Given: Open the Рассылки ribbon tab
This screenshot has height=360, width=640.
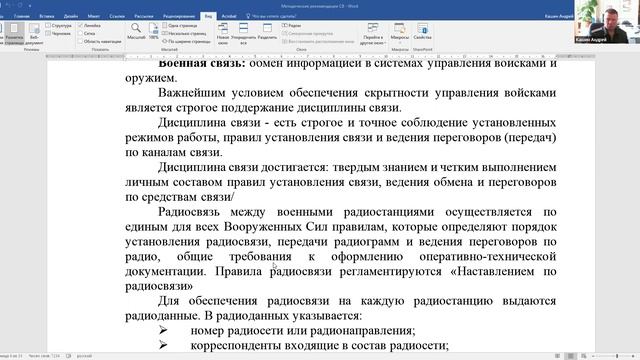Looking at the screenshot, I should tap(144, 16).
